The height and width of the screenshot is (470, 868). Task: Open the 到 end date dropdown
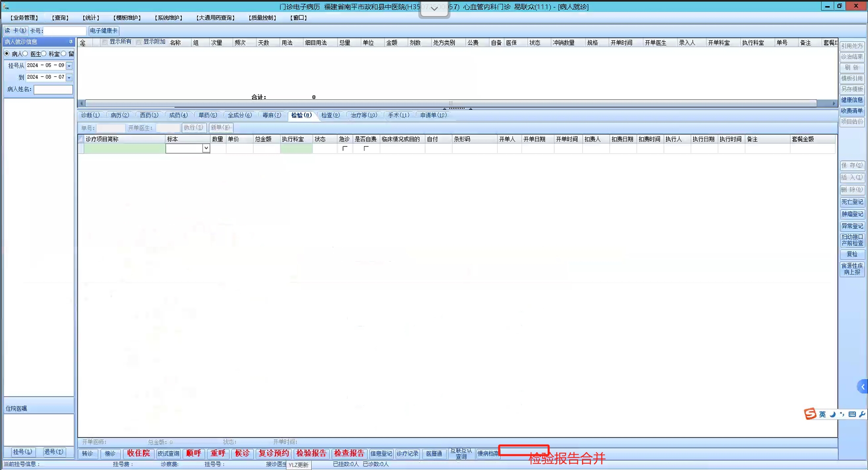click(69, 77)
